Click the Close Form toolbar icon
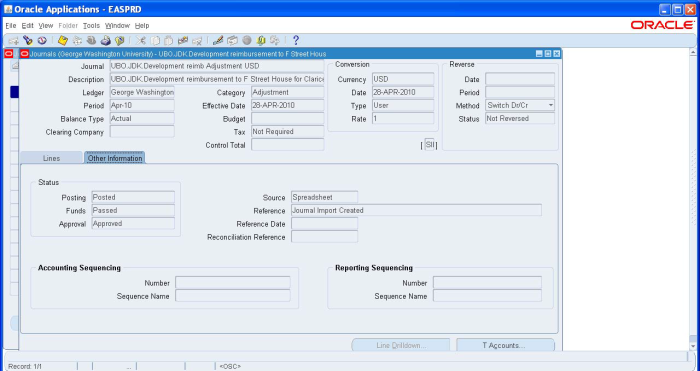 click(119, 41)
